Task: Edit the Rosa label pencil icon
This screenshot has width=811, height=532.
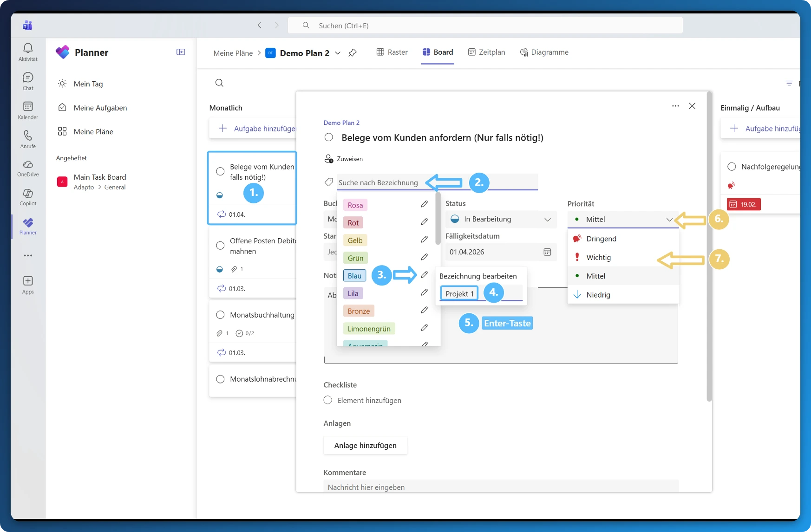Action: [424, 204]
